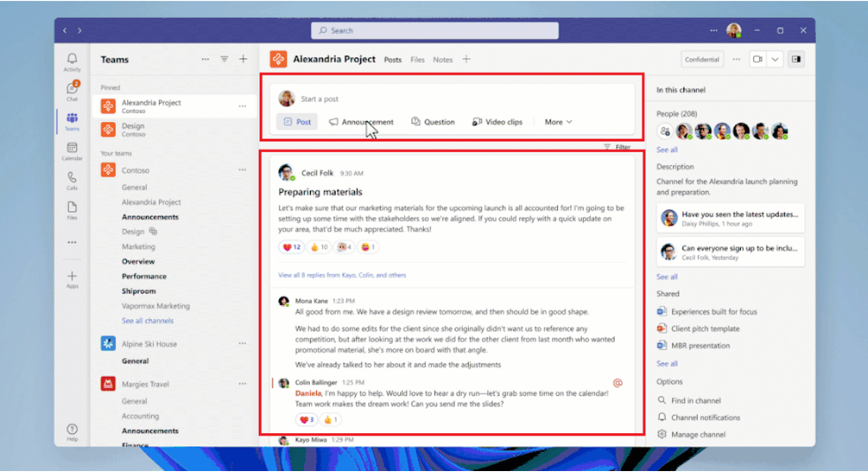Open title bar settings and more ellipsis
This screenshot has width=868, height=472.
713,30
